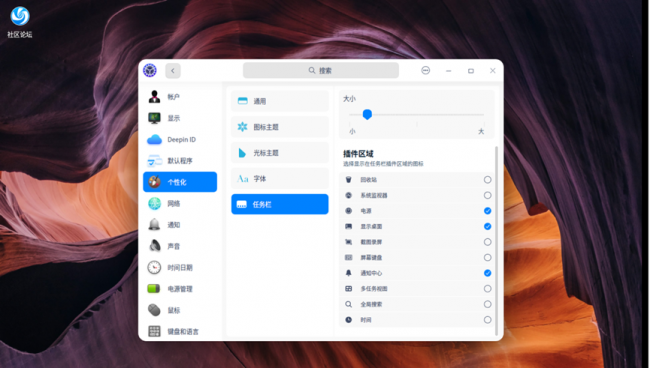
Task: Open the 默认程序 default programs section
Action: pyautogui.click(x=180, y=161)
